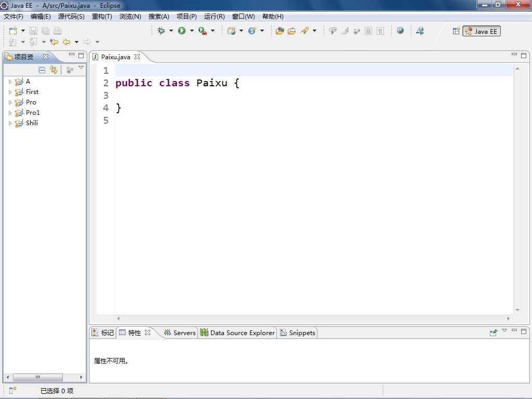Click the Next Annotation down-arrow icon
The width and height of the screenshot is (532, 399).
12,42
